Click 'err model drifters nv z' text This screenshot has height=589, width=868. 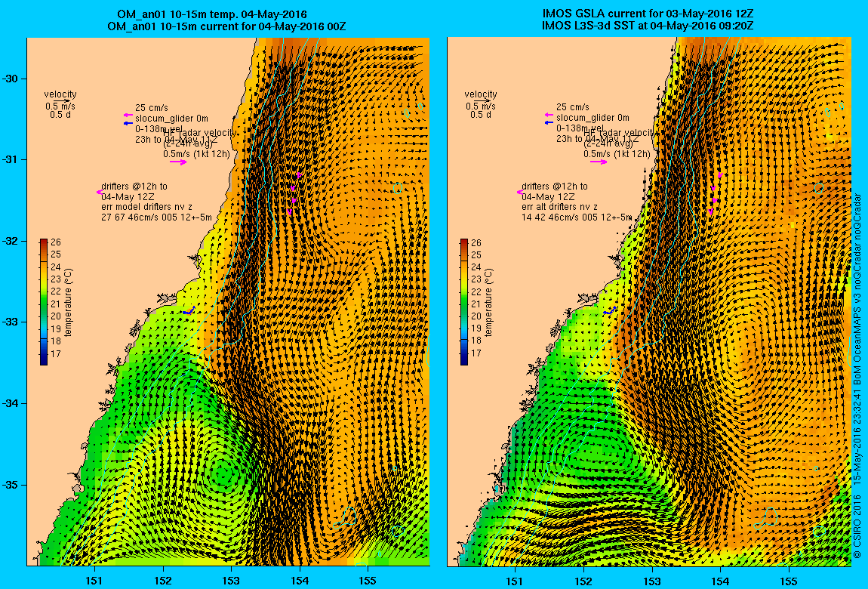point(146,207)
